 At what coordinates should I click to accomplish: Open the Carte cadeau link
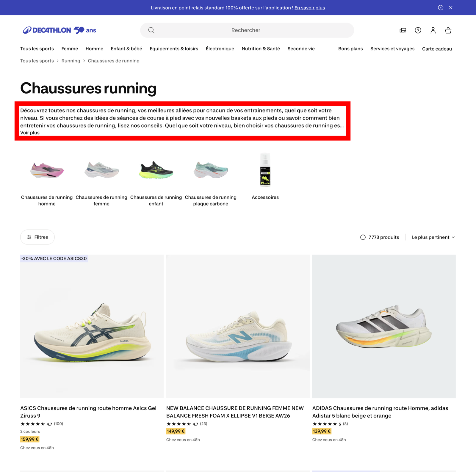(x=437, y=49)
